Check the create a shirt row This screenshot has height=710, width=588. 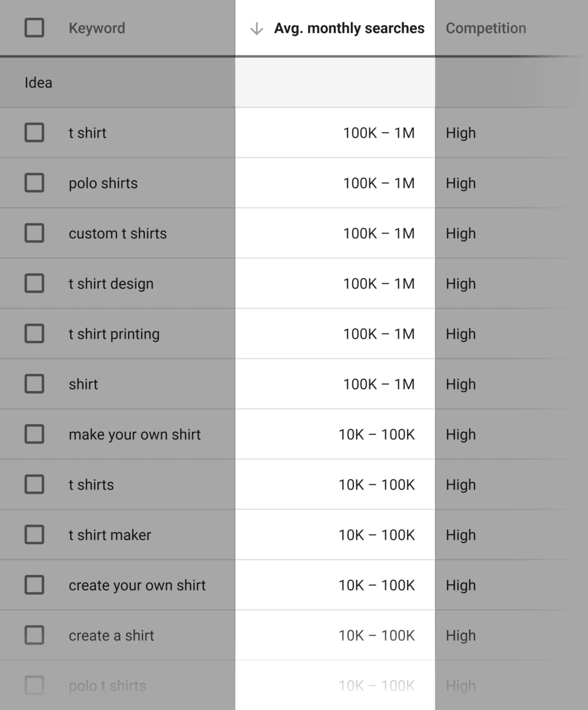point(34,635)
